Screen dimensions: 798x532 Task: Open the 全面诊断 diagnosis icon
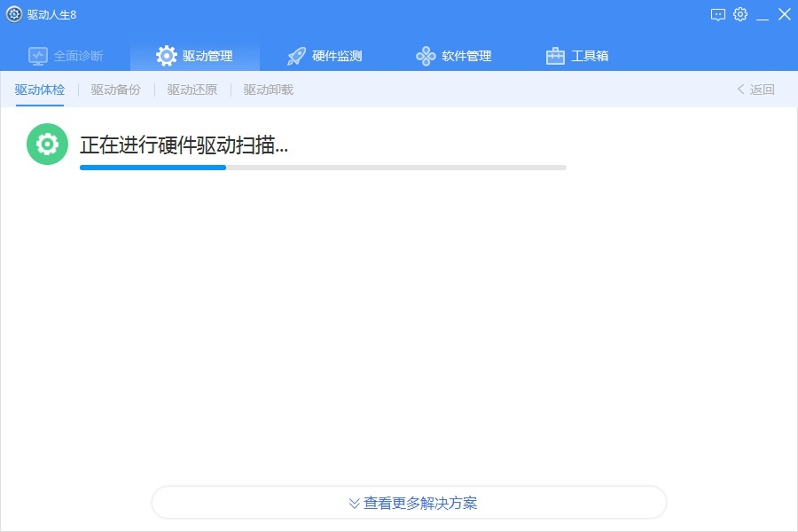coord(37,54)
